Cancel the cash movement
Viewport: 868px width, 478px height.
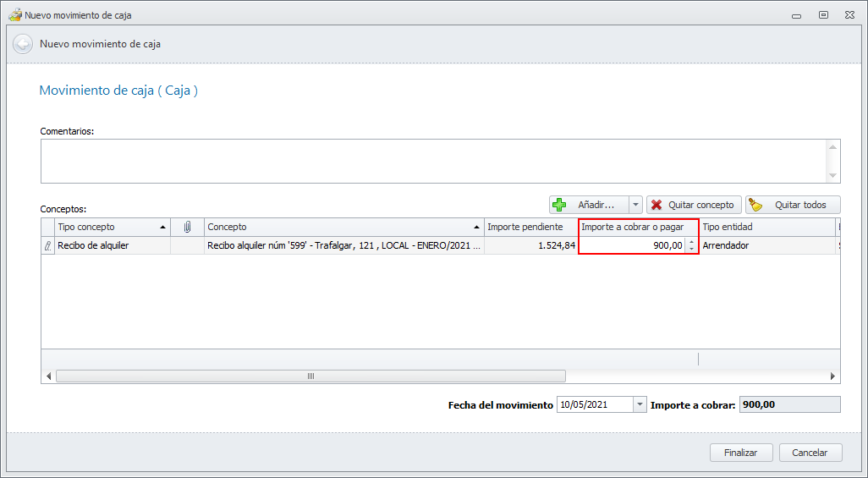point(810,453)
